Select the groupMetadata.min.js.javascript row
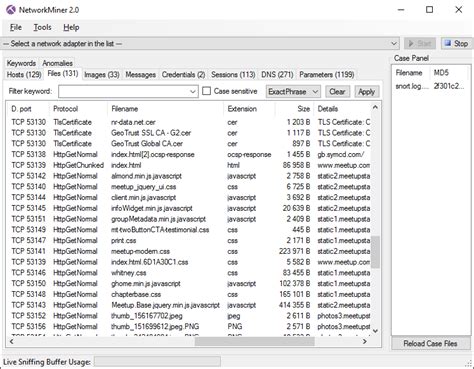The height and width of the screenshot is (369, 474). click(x=189, y=219)
